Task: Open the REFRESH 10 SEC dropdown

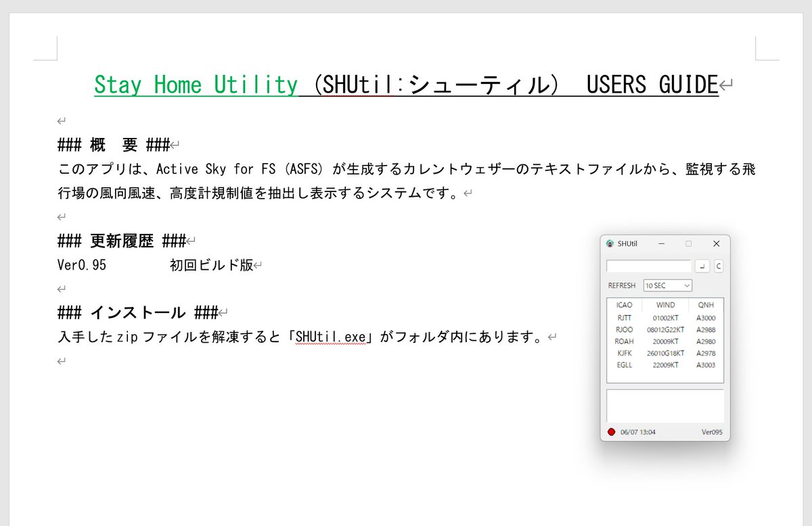Action: tap(668, 286)
